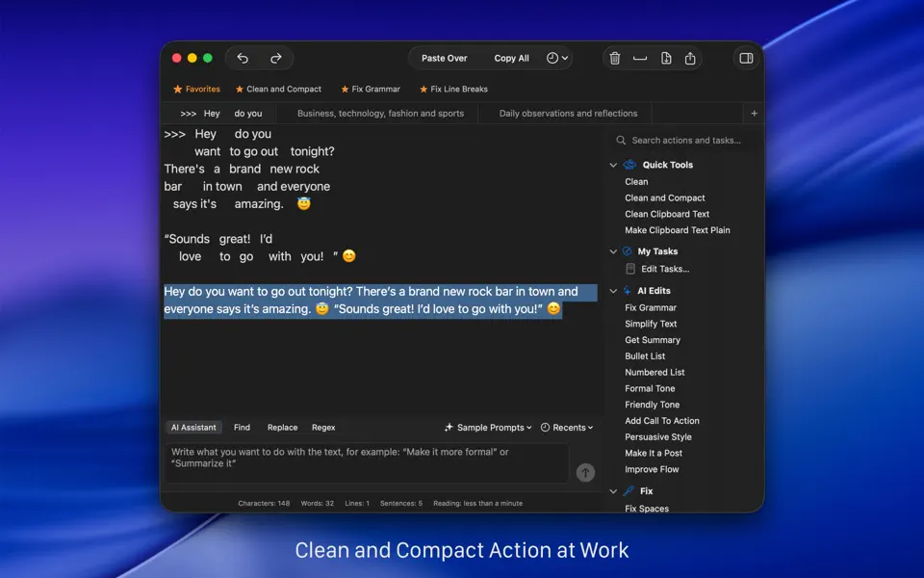Image resolution: width=924 pixels, height=578 pixels.
Task: Click the trash can delete icon
Action: [x=615, y=58]
